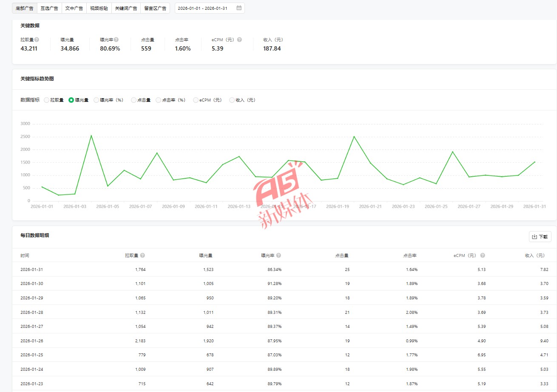
Task: Click help icon in eCPM table header
Action: [x=483, y=256]
